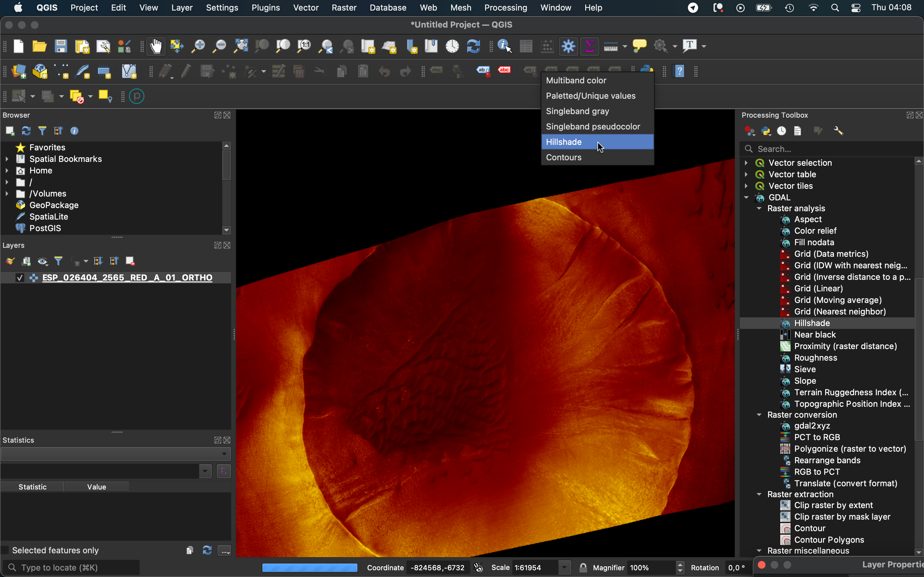The width and height of the screenshot is (924, 577).
Task: Expand the Spatial Bookmarks tree item
Action: 7,159
